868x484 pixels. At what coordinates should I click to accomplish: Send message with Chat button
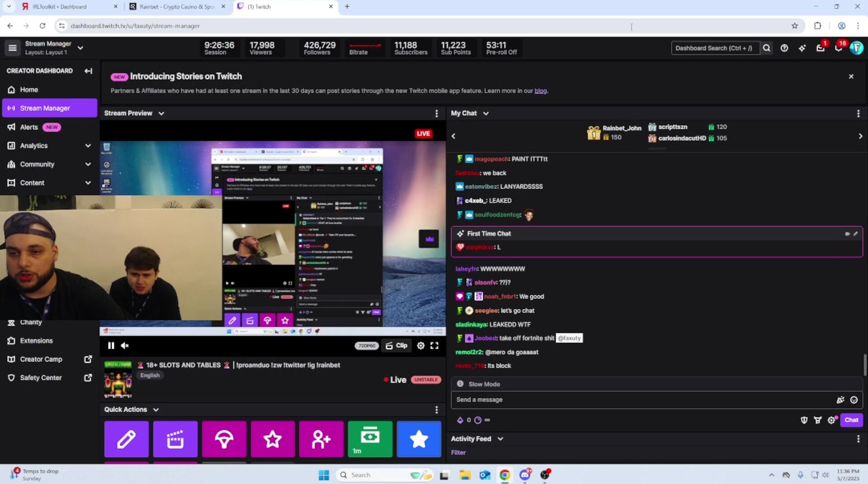coord(852,420)
